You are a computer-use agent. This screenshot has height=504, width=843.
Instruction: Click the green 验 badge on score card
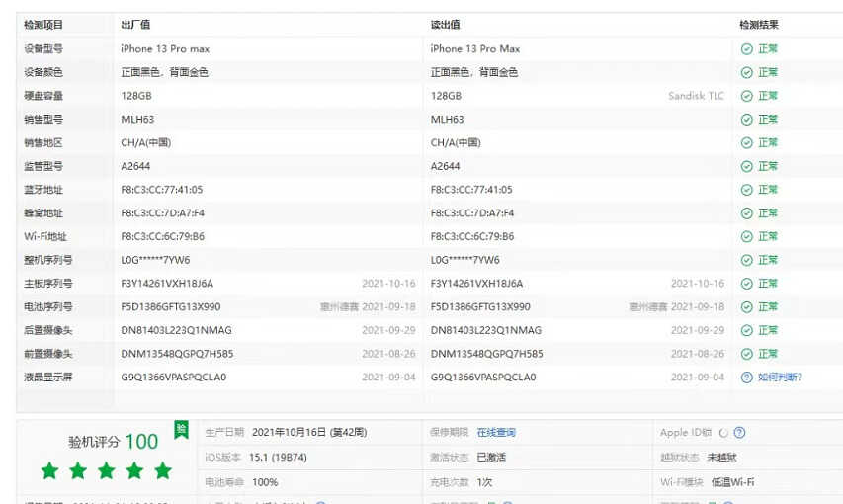pyautogui.click(x=181, y=429)
